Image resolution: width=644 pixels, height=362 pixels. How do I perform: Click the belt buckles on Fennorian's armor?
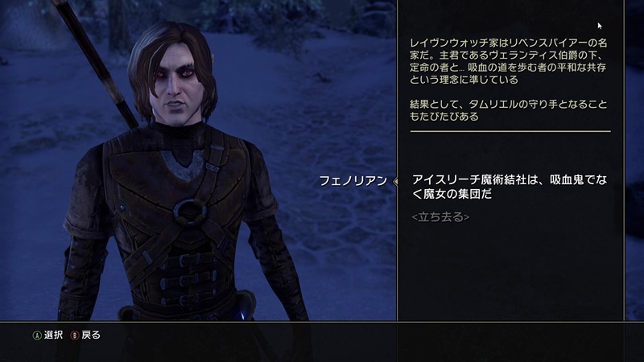(190, 279)
